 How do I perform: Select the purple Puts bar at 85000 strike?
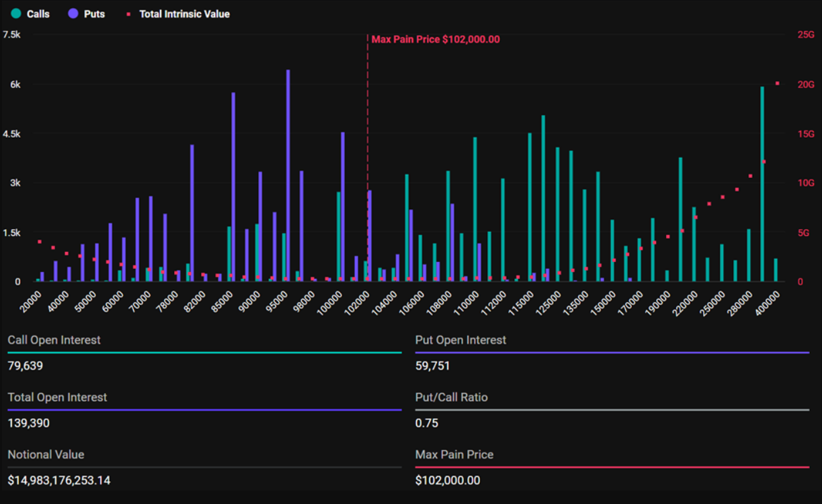click(x=233, y=187)
